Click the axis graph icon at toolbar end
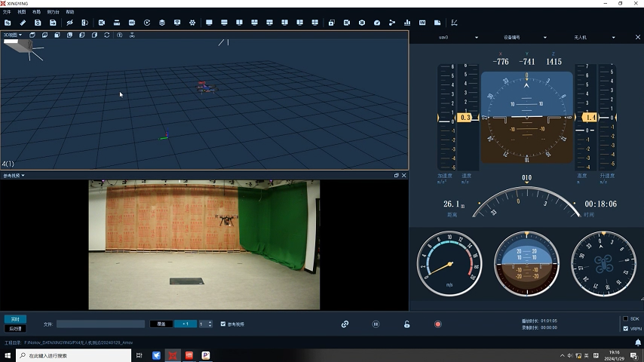This screenshot has width=644, height=362. 454,23
